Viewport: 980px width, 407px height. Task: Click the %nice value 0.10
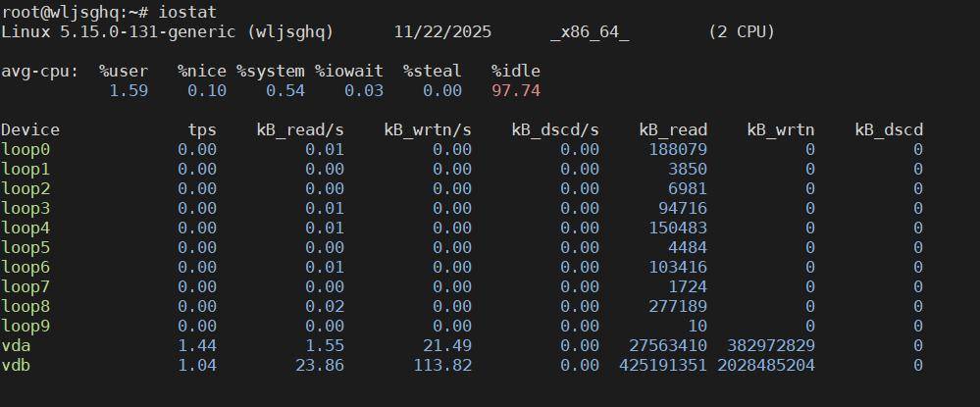207,90
